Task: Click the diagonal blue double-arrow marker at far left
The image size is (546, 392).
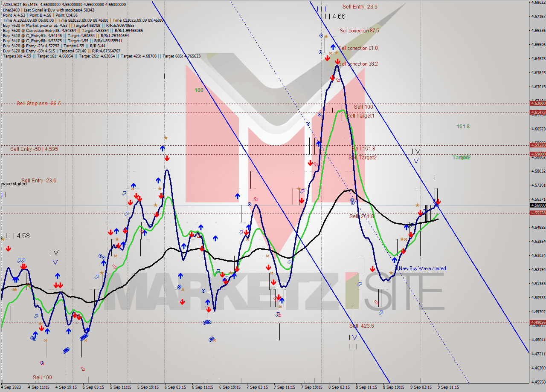Action: click(x=22, y=260)
